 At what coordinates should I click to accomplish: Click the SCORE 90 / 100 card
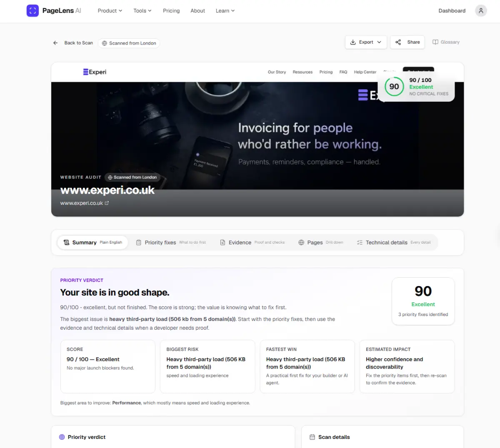tap(108, 366)
